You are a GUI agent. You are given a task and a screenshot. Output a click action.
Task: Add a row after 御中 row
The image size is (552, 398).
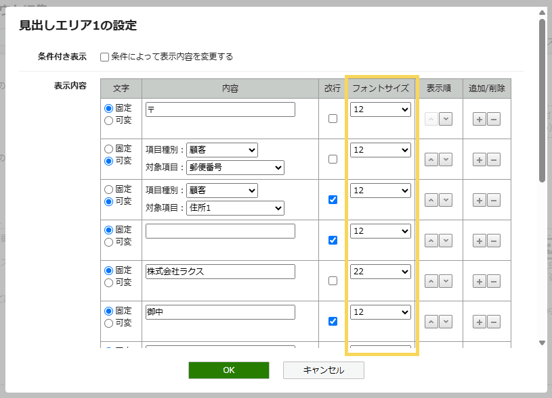(479, 322)
